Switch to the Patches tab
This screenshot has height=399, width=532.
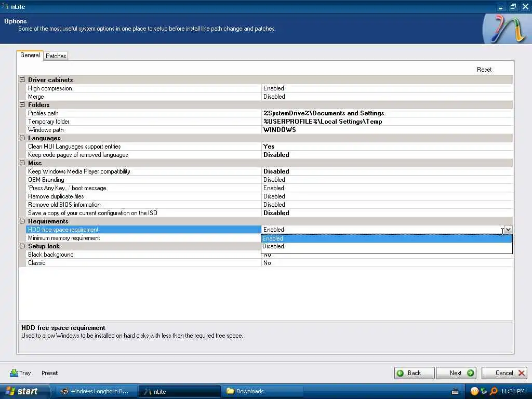click(56, 56)
